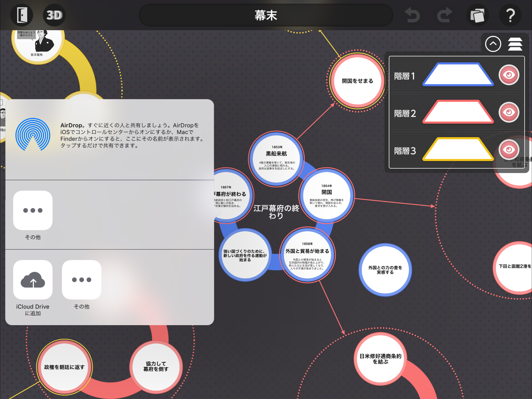
Task: Select the red 階層2 layer row
Action: [x=457, y=112]
